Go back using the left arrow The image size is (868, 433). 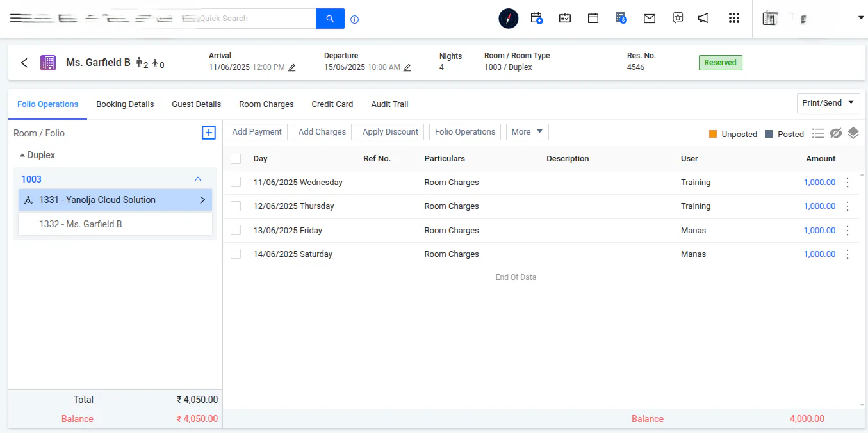click(24, 63)
